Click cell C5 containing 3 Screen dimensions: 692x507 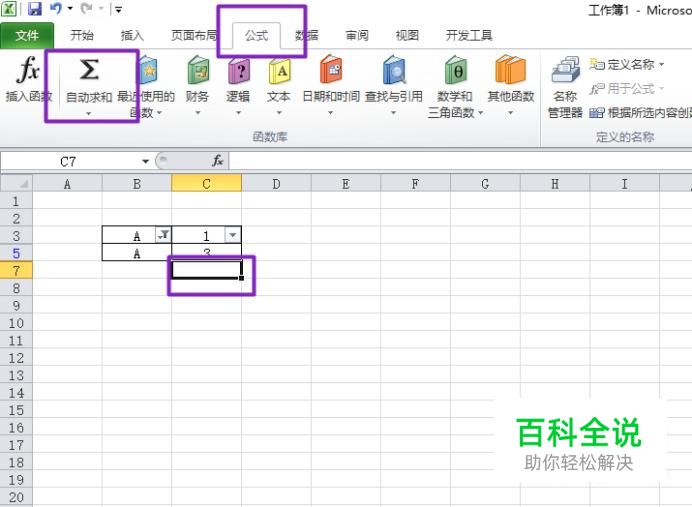tap(207, 253)
